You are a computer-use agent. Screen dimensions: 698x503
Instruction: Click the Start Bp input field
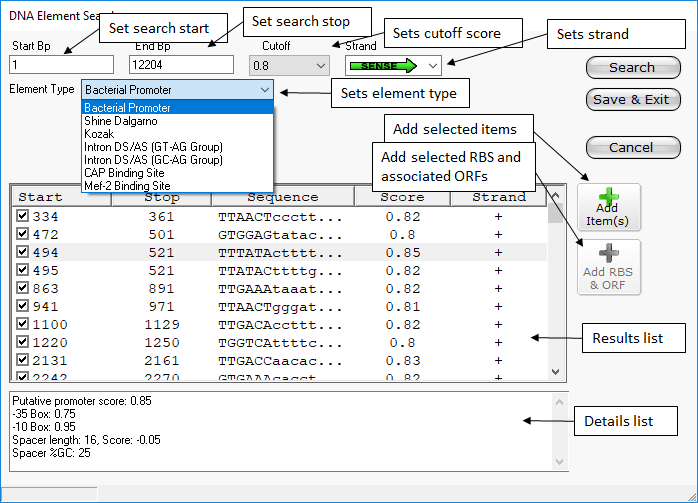(61, 65)
